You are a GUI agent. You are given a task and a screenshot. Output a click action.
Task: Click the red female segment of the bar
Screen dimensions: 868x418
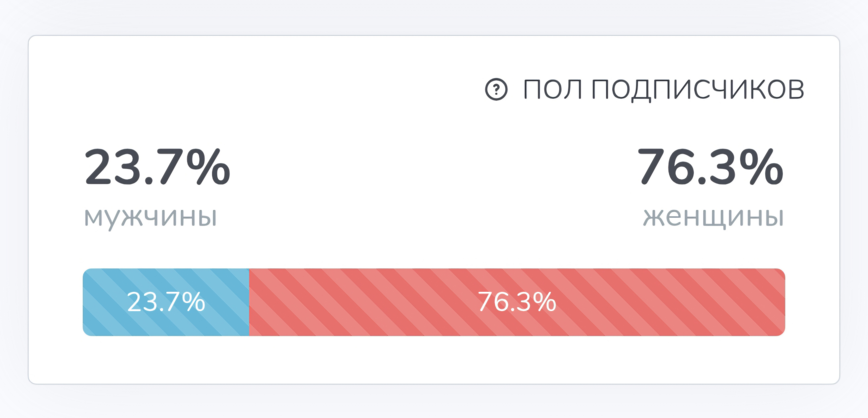point(517,302)
